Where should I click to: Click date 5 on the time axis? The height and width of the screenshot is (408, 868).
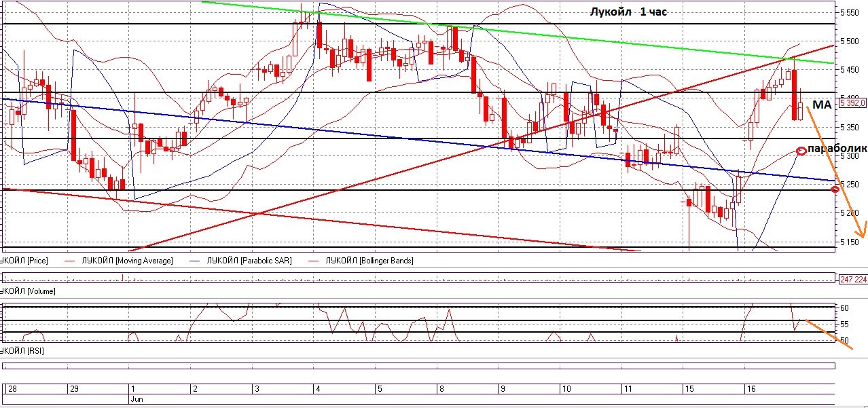pos(379,389)
